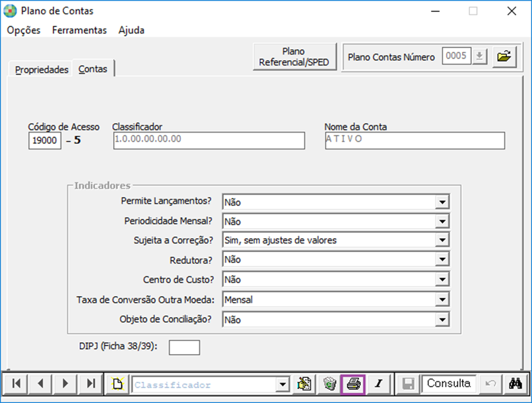Close the Plano de Contas window
This screenshot has width=532, height=403.
512,11
